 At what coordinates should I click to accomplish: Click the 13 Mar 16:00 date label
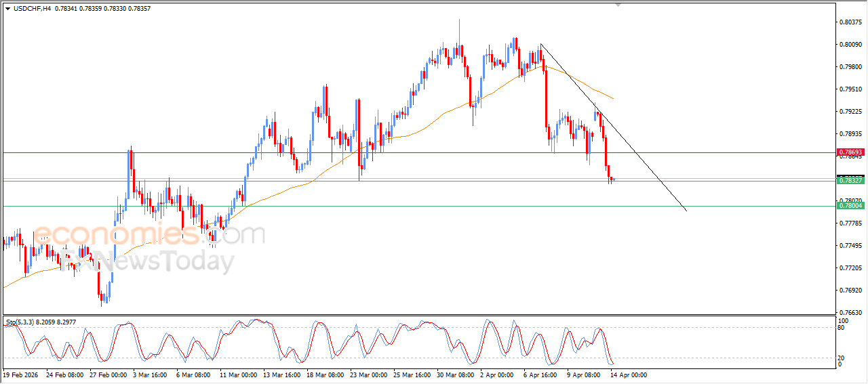[x=281, y=375]
